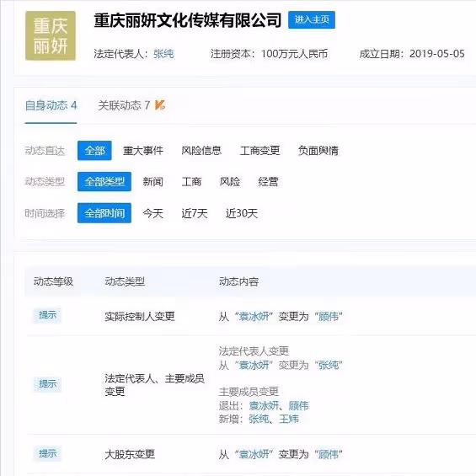Open 顾伟 link in 实际控制人变更 row

[x=329, y=316]
